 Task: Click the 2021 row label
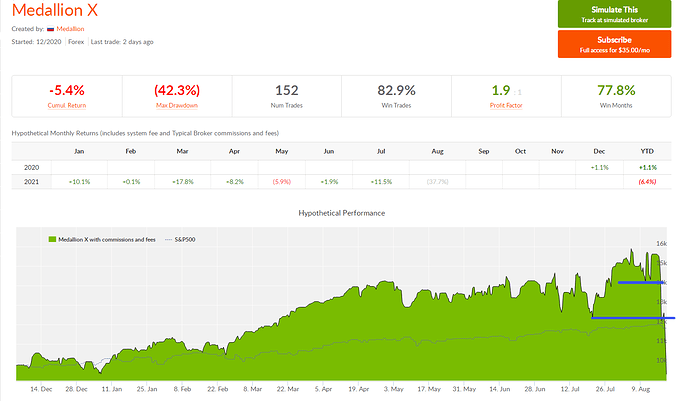click(x=31, y=181)
